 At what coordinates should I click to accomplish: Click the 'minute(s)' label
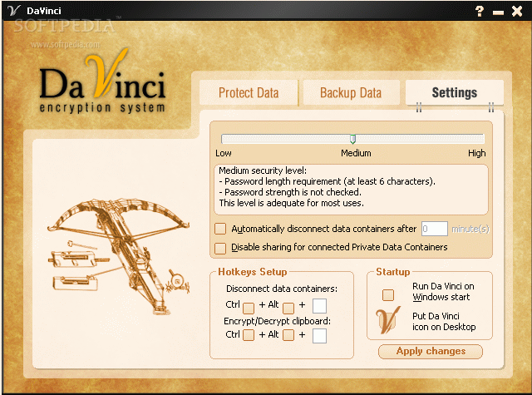[470, 229]
